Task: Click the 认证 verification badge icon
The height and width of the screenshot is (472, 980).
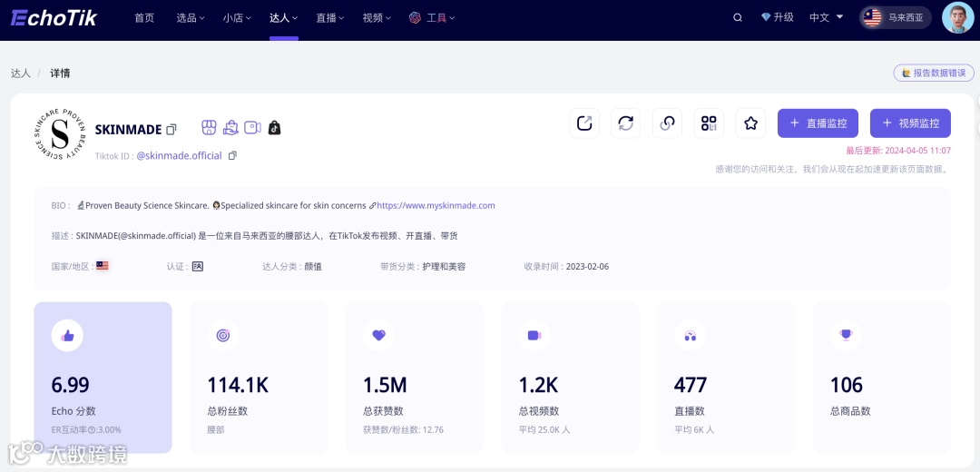Action: point(198,266)
